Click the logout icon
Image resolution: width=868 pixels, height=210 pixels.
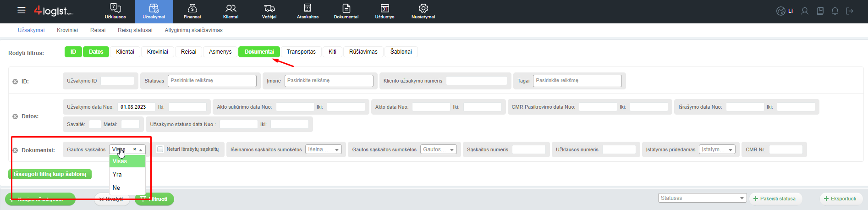point(850,11)
